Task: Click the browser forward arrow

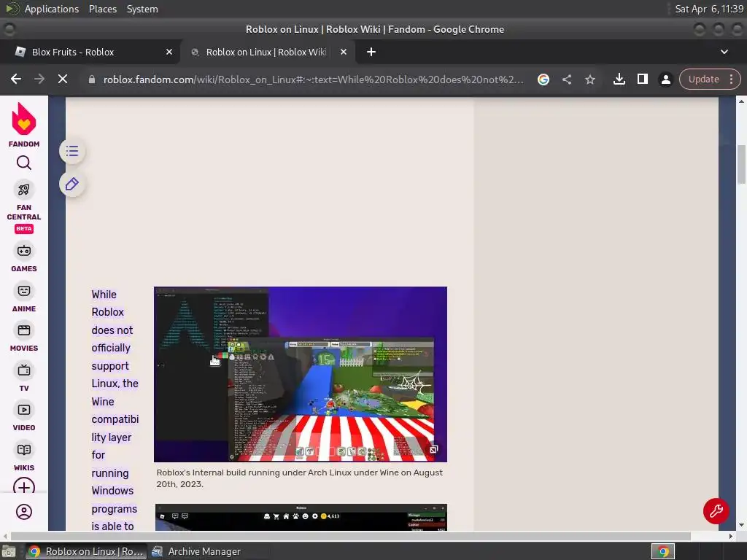Action: (x=39, y=79)
